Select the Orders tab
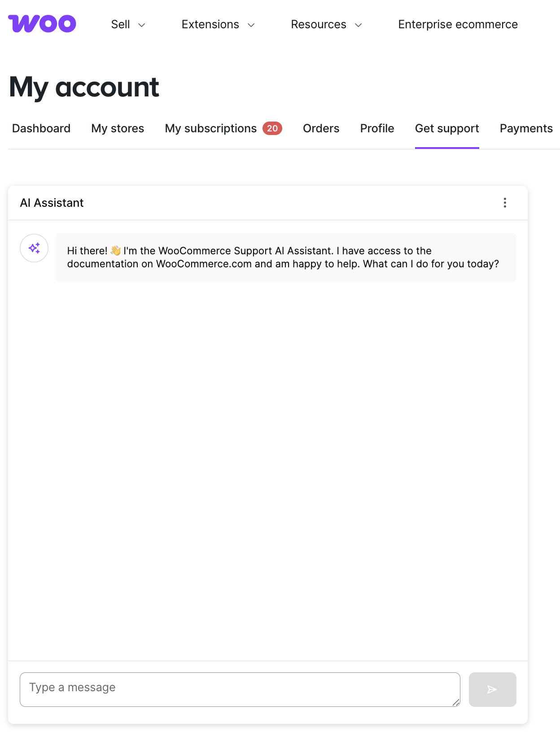The height and width of the screenshot is (732, 560). 321,129
